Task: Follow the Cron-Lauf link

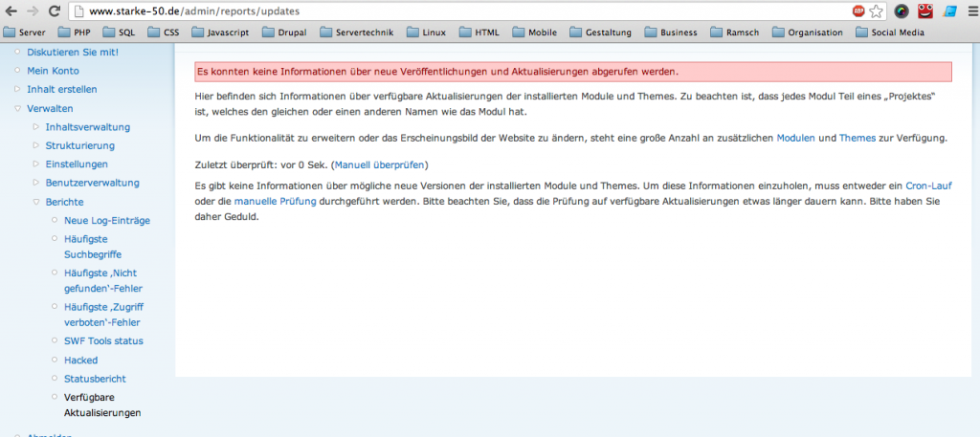Action: click(927, 185)
